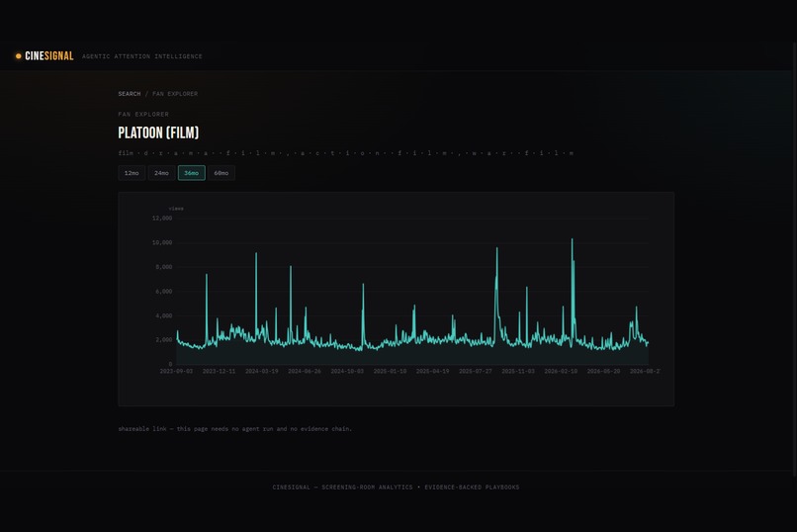Click the highest views spike near 2026-02

click(572, 240)
